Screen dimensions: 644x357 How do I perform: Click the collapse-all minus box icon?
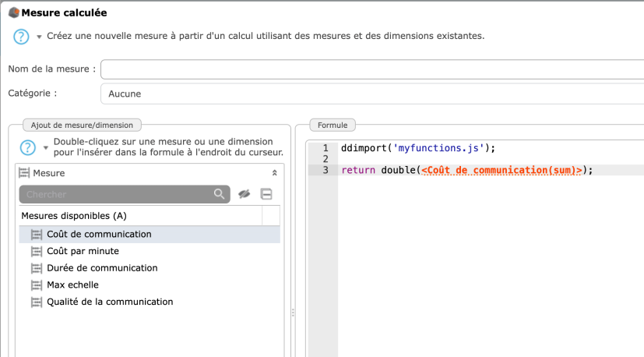pyautogui.click(x=266, y=194)
